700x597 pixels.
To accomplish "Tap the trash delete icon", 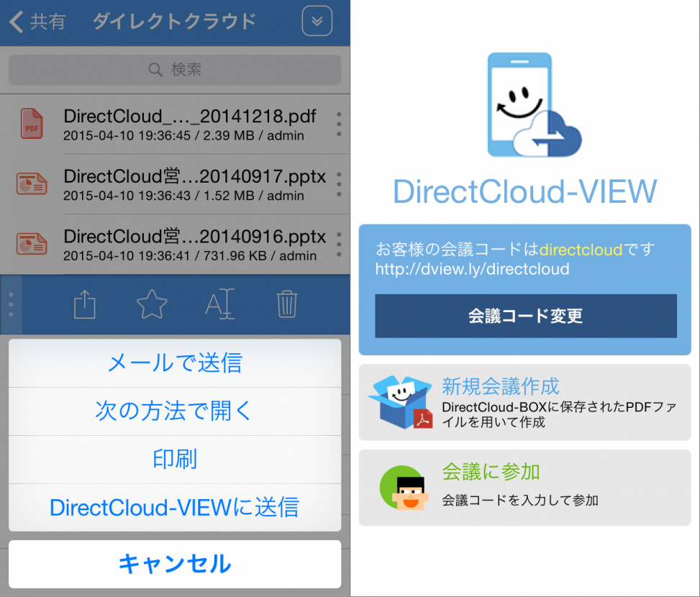I will coord(287,304).
